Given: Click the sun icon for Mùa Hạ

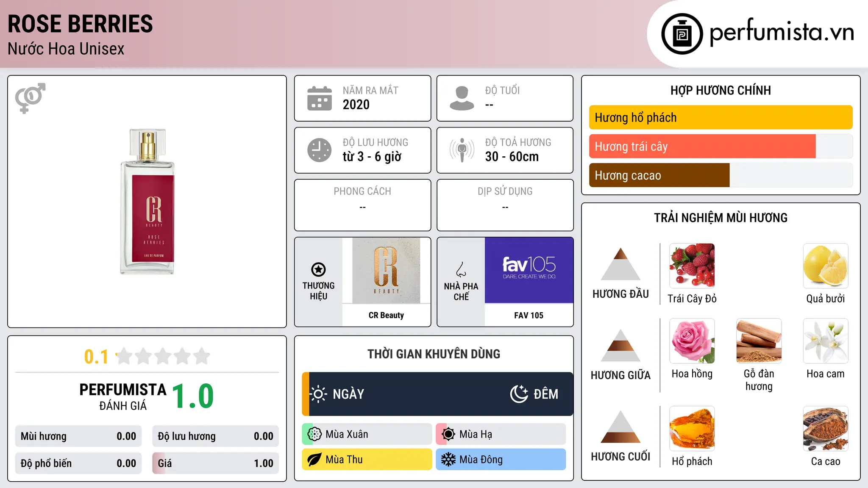Looking at the screenshot, I should coord(448,434).
